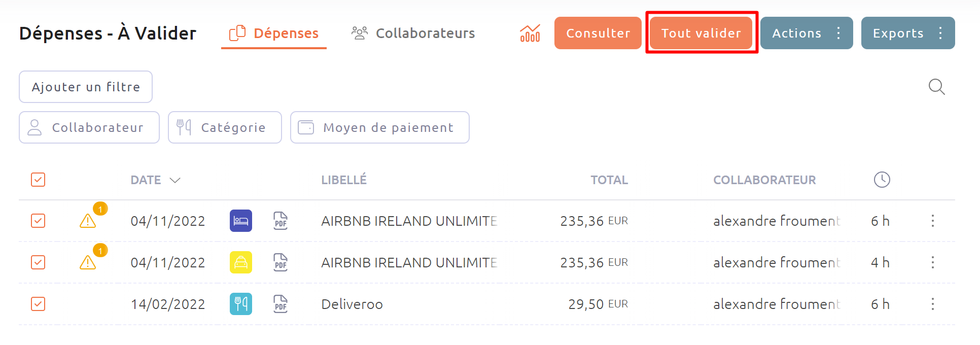Viewport: 980px width, 345px height.
Task: Click the Consulter button
Action: coord(598,33)
